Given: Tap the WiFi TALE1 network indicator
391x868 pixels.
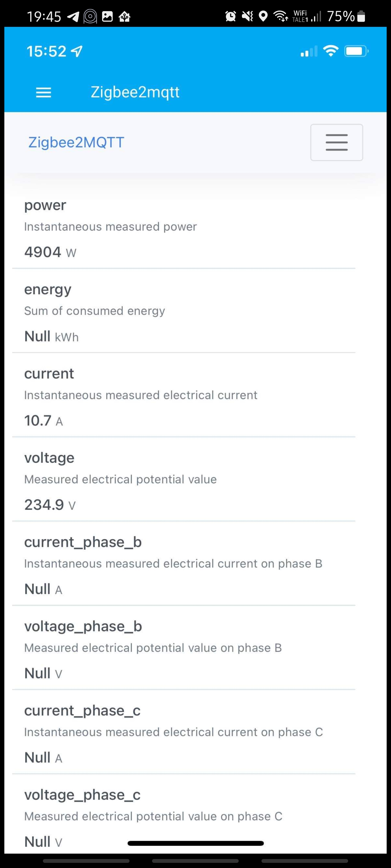Looking at the screenshot, I should pyautogui.click(x=300, y=15).
